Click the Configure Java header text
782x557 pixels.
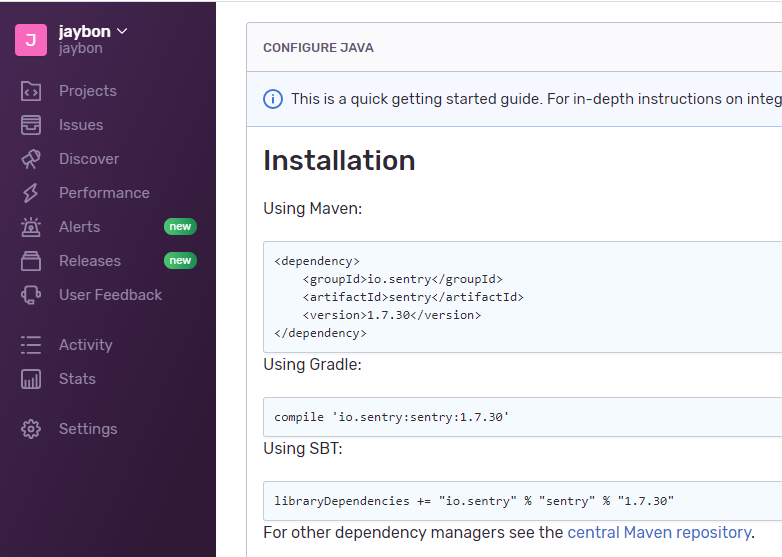318,48
